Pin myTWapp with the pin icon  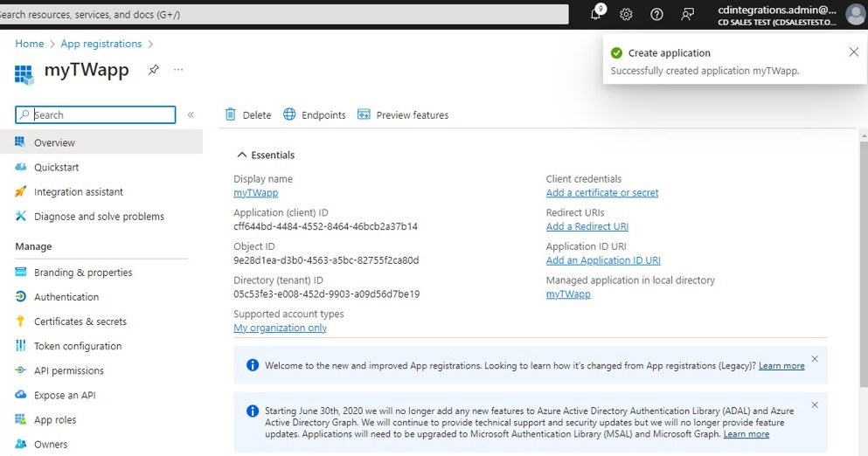[x=153, y=70]
